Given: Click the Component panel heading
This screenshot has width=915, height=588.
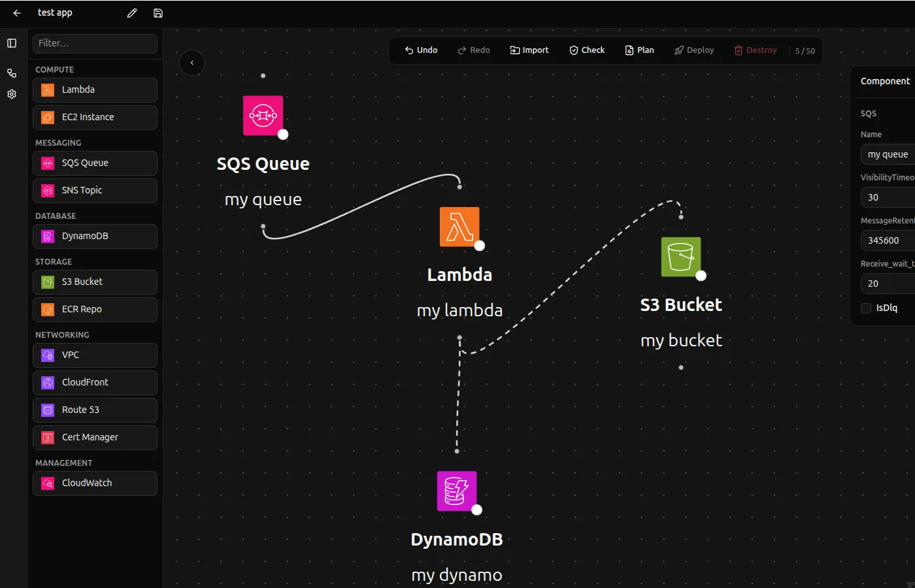Looking at the screenshot, I should (x=885, y=81).
